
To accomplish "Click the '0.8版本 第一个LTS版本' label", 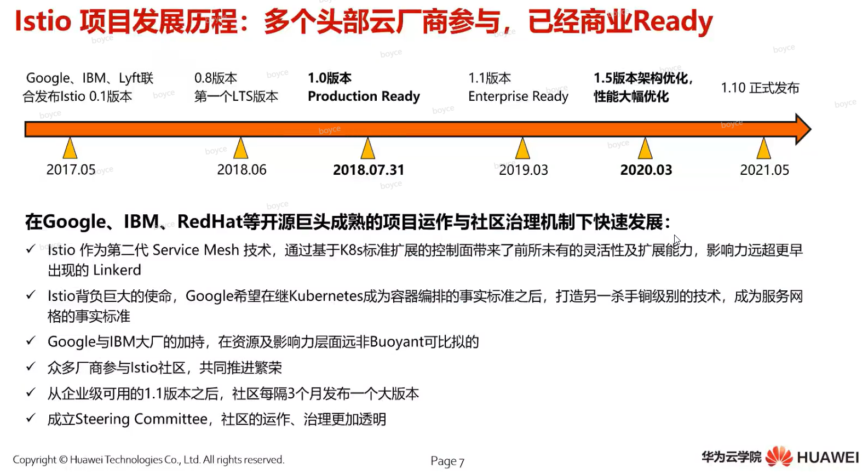I will [x=236, y=87].
